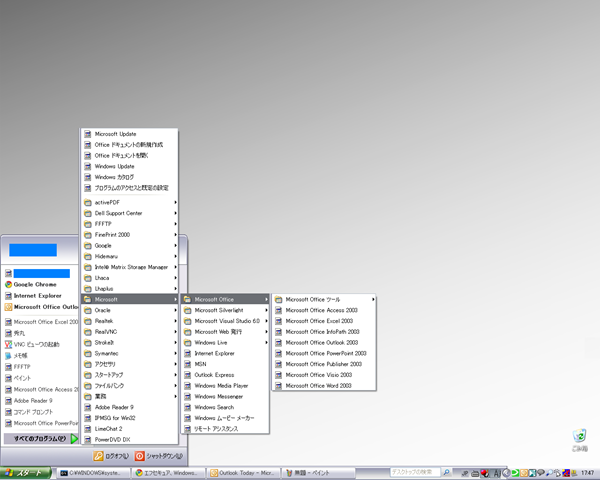Click the MSN program icon
This screenshot has width=600, height=480.
[188, 364]
